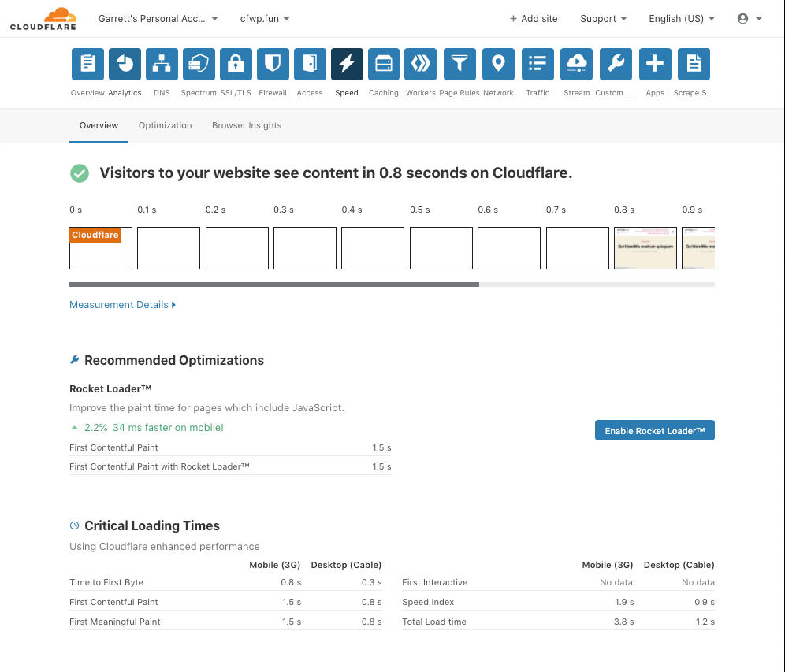Click the Network pin icon
The image size is (785, 672).
coord(498,64)
